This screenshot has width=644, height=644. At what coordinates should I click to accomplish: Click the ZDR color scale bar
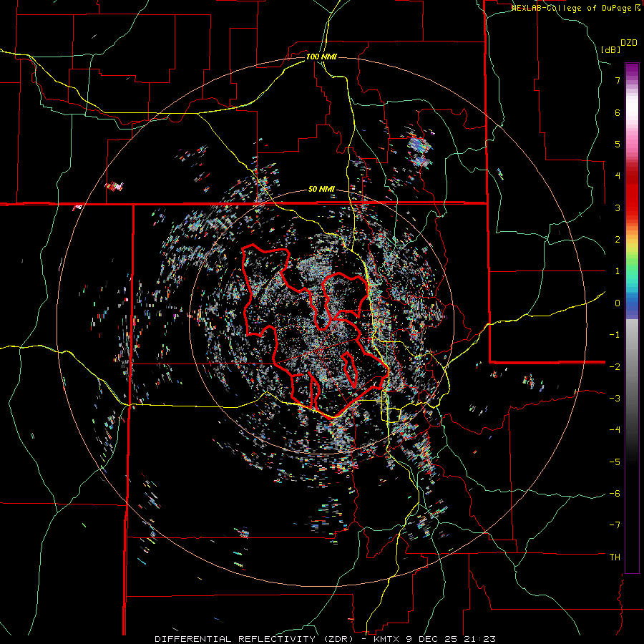[632, 318]
